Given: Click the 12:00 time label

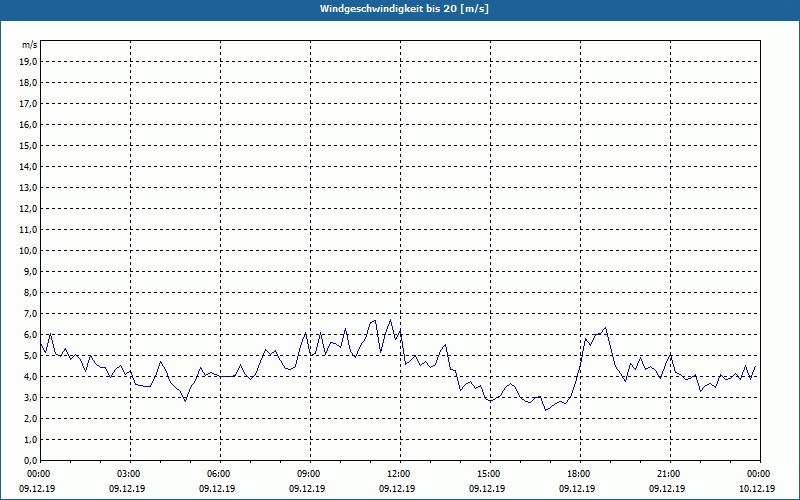Looking at the screenshot, I should (x=401, y=474).
